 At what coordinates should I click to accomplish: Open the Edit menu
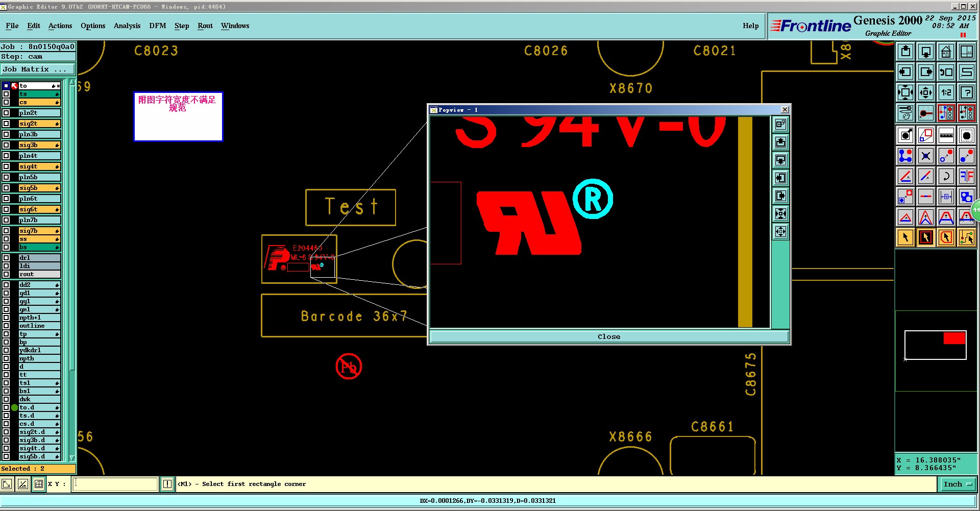[x=34, y=26]
